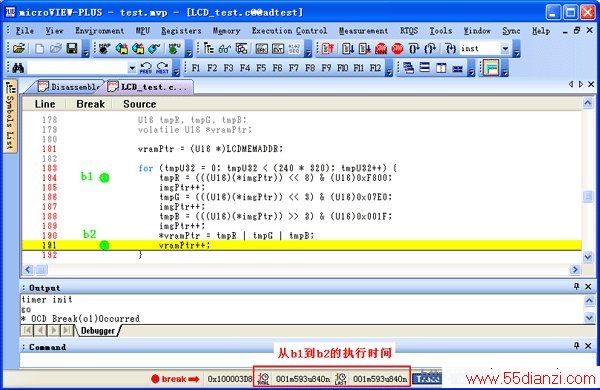This screenshot has height=390, width=600.
Task: Expand the inst step mode dropdown
Action: [505, 49]
